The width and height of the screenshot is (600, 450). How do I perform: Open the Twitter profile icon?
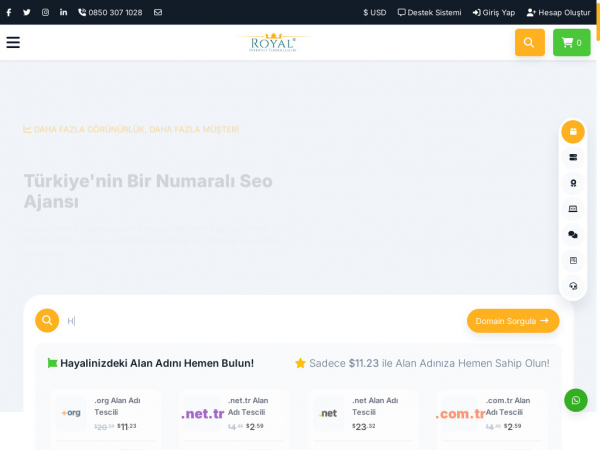(x=27, y=12)
